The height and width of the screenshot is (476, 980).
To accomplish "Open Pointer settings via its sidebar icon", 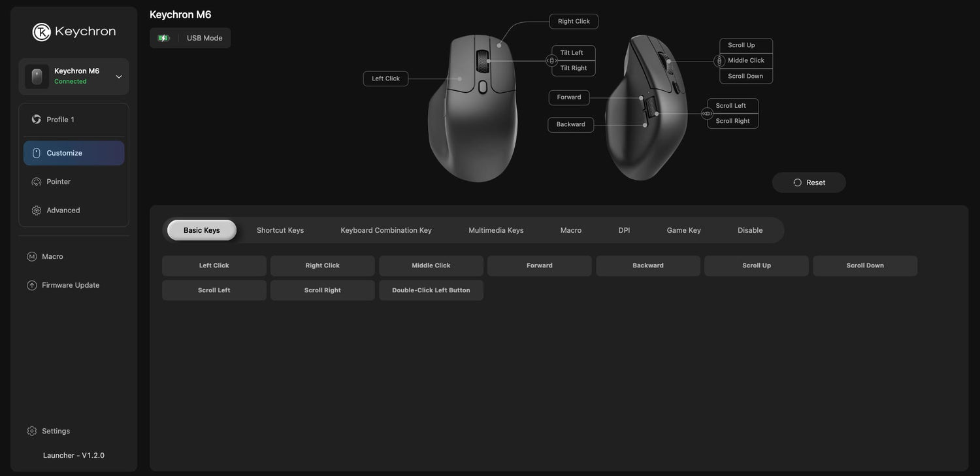I will (37, 182).
